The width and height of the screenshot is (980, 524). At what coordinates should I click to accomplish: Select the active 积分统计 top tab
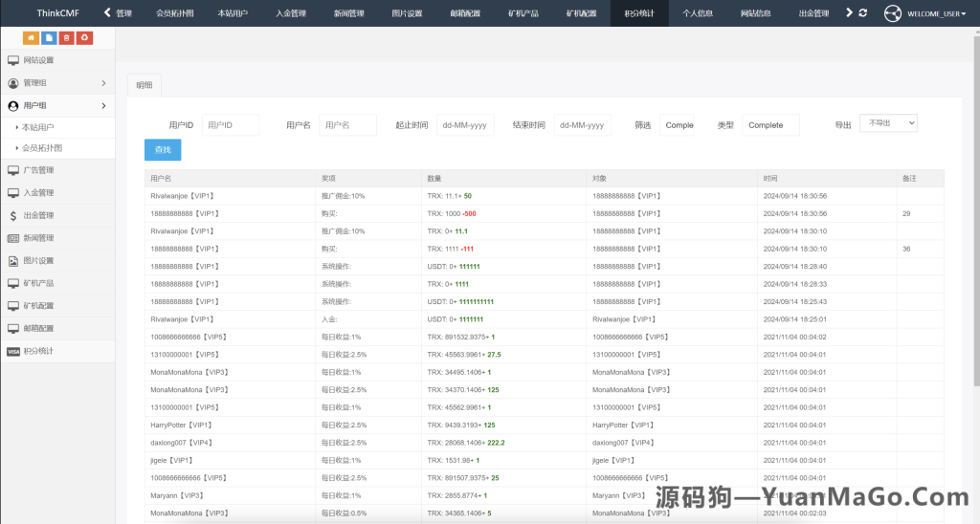click(x=639, y=13)
